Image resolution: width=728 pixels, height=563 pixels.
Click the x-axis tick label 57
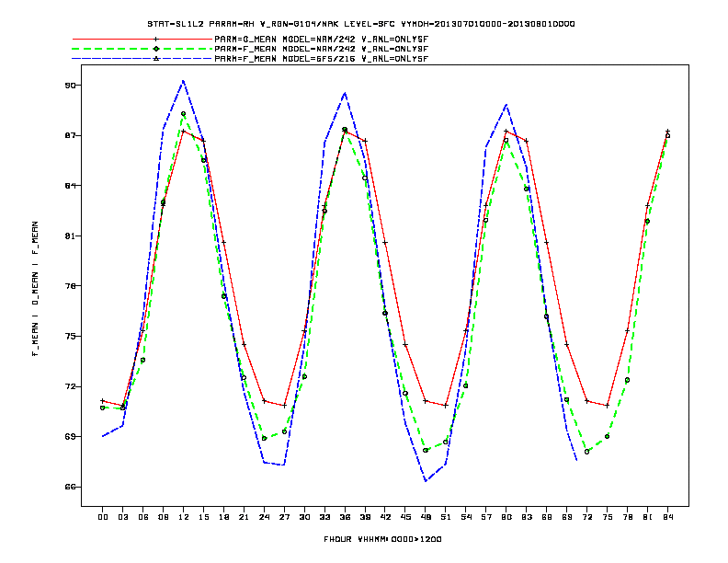(x=486, y=517)
